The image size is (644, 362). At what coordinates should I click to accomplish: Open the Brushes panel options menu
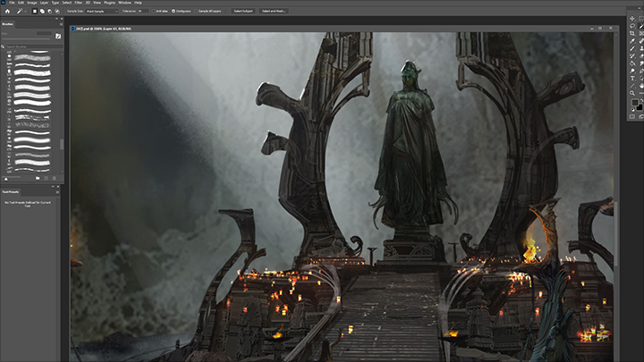[x=61, y=24]
